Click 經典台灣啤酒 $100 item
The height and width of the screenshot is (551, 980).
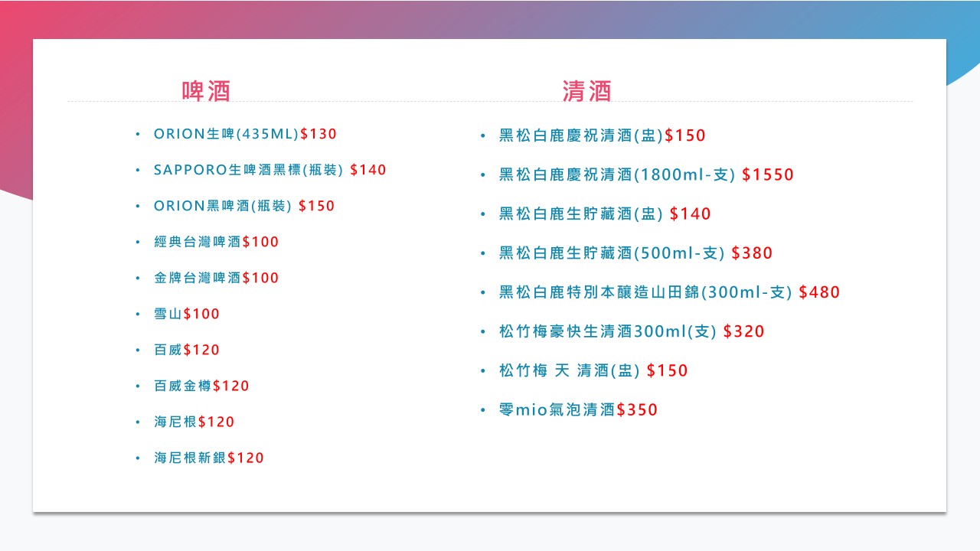pyautogui.click(x=217, y=242)
